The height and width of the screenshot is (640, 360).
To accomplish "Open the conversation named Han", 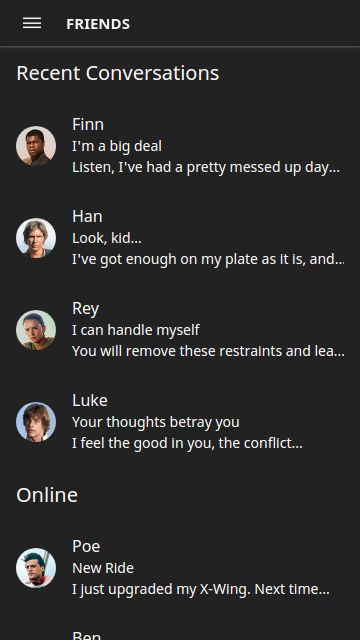I will point(180,238).
